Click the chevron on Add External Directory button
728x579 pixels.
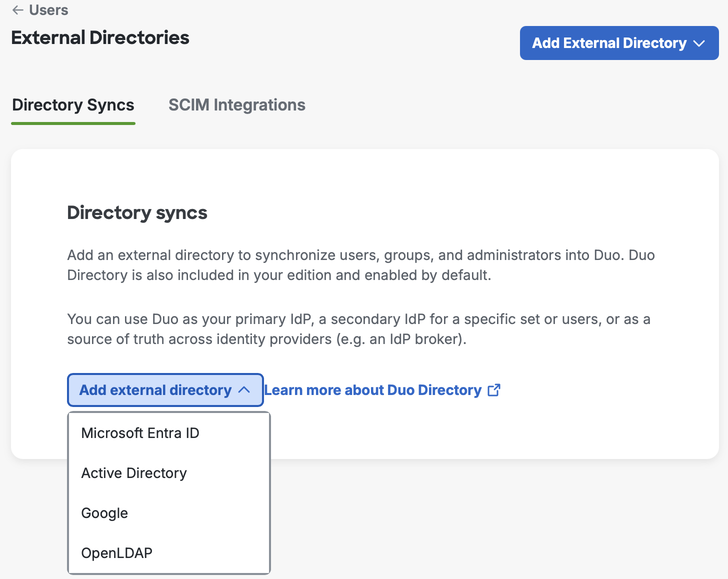(x=699, y=43)
